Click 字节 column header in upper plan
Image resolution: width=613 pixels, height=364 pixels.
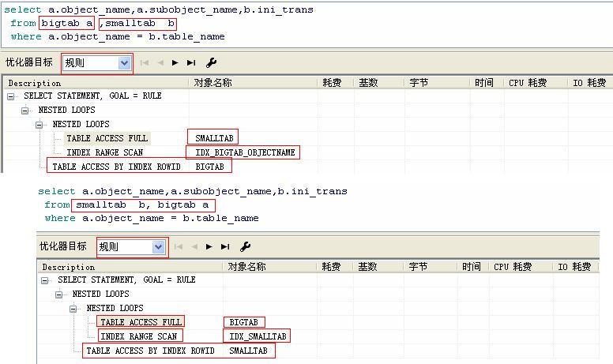click(437, 83)
